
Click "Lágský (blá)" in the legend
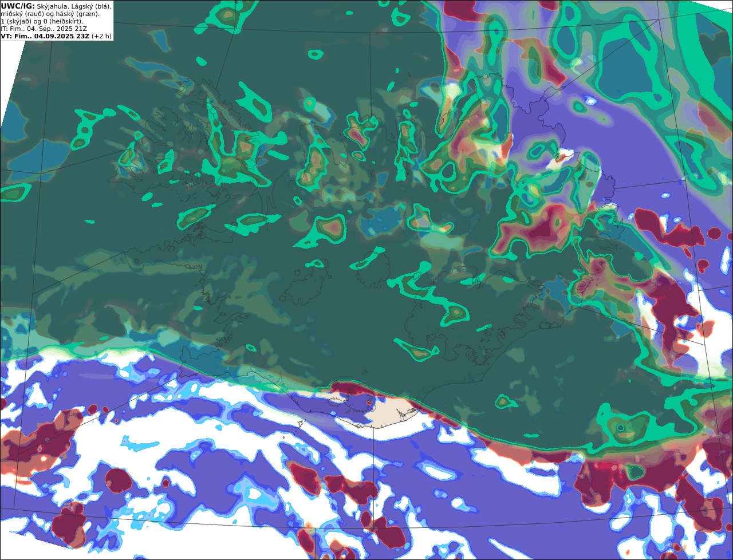(x=92, y=7)
